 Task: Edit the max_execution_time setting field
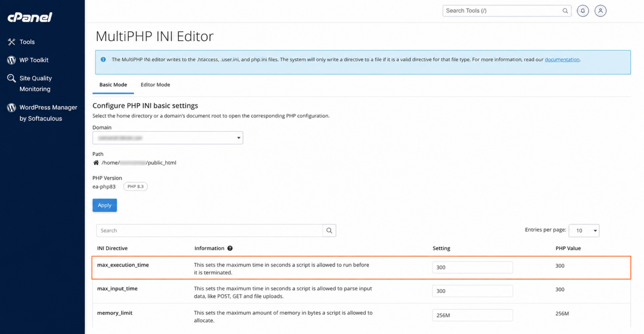pyautogui.click(x=473, y=267)
